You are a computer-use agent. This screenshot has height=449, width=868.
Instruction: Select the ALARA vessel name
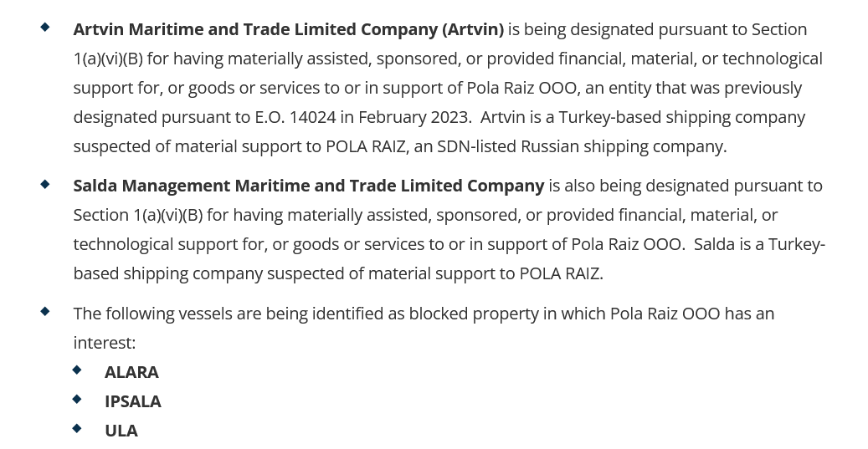131,372
